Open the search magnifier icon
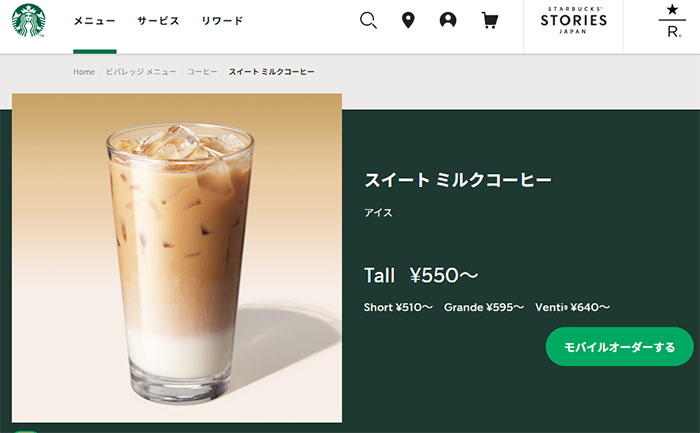Image resolution: width=700 pixels, height=433 pixels. (368, 21)
